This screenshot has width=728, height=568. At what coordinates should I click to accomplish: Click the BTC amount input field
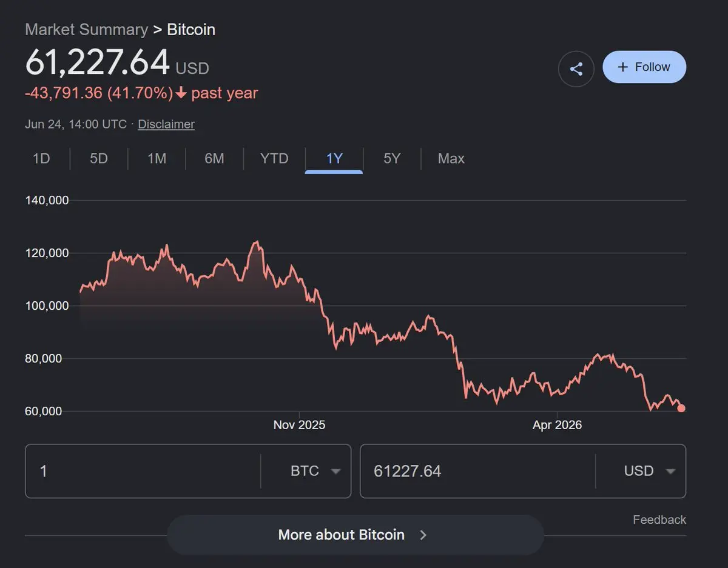pyautogui.click(x=143, y=471)
